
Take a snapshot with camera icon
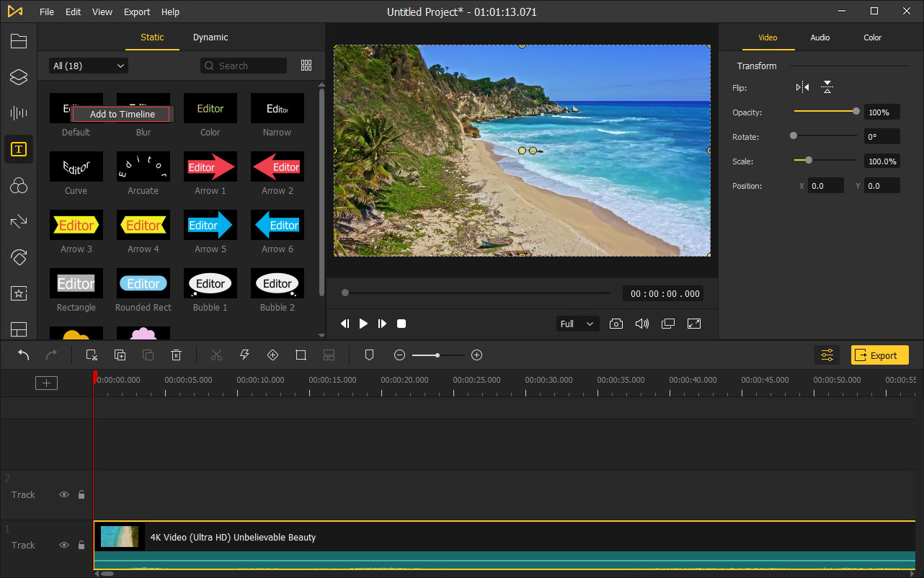pos(616,324)
